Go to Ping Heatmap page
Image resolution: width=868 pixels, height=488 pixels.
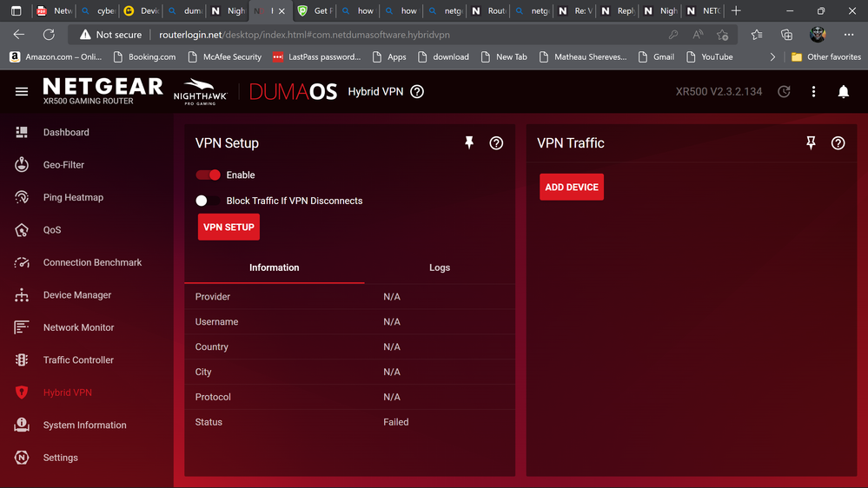[x=73, y=197]
